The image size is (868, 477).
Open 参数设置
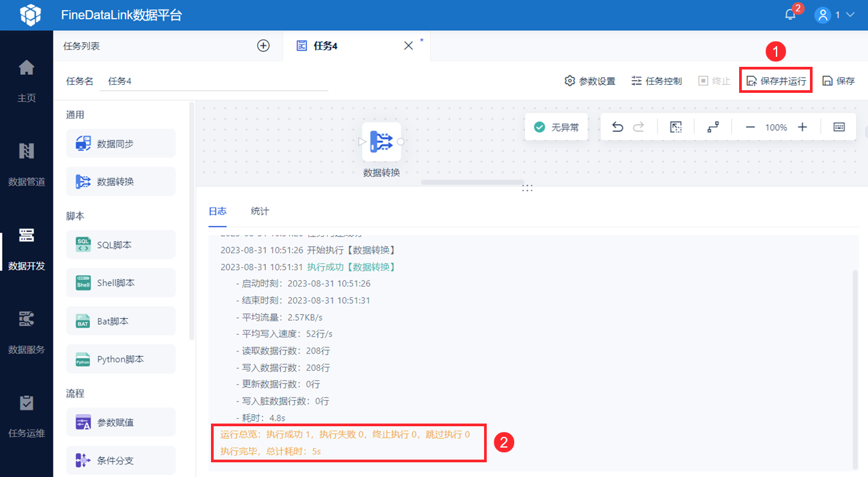click(590, 81)
